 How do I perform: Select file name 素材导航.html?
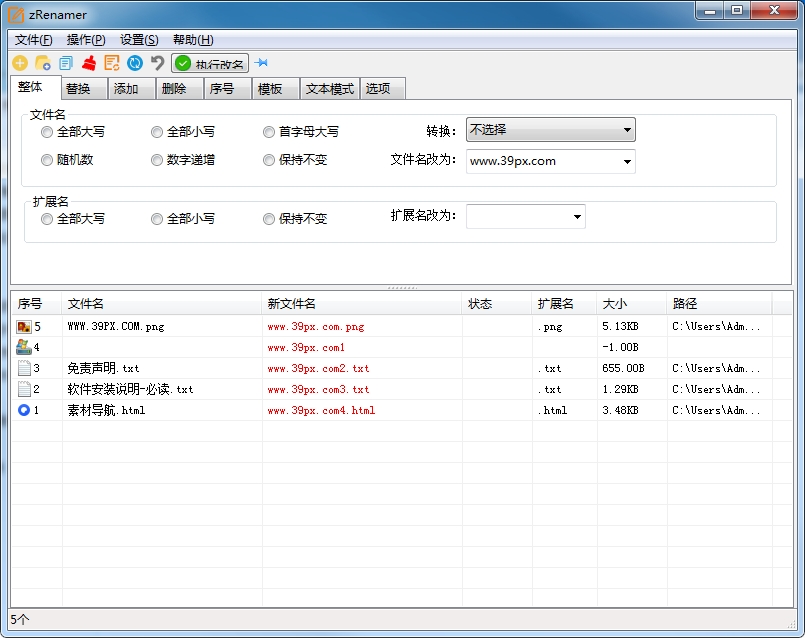106,410
